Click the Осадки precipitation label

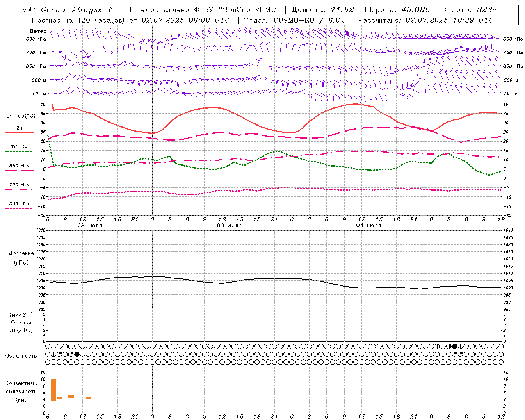[21, 322]
